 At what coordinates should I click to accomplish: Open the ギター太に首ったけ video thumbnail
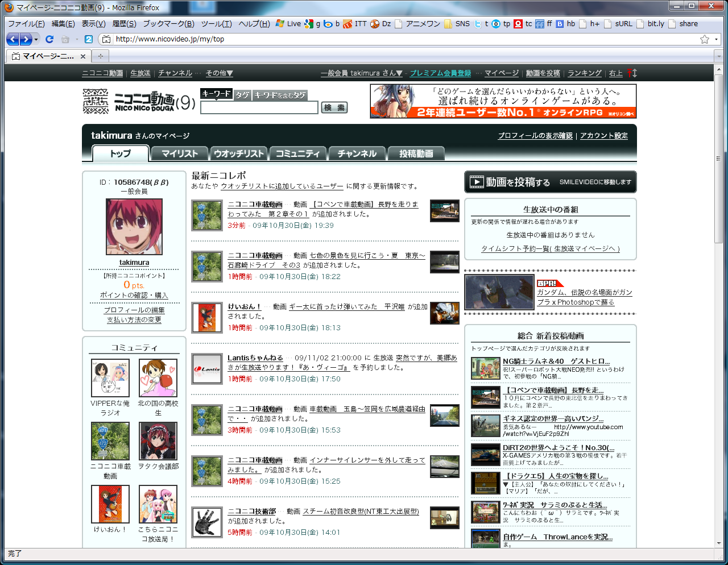click(x=445, y=313)
